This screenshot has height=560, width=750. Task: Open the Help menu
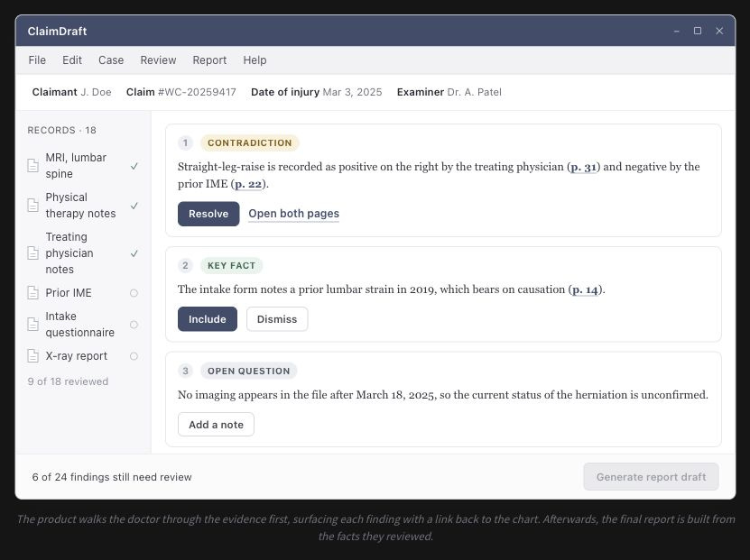tap(255, 60)
